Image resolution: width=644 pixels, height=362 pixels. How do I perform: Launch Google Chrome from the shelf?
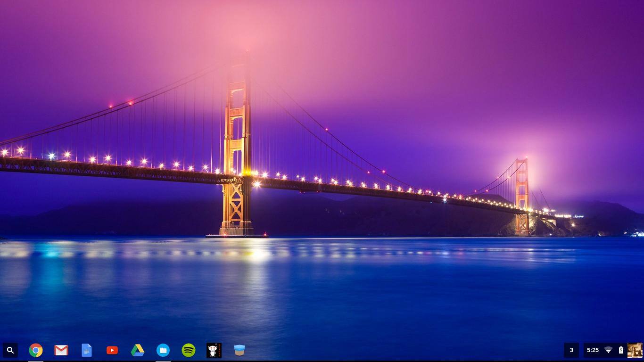(36, 350)
